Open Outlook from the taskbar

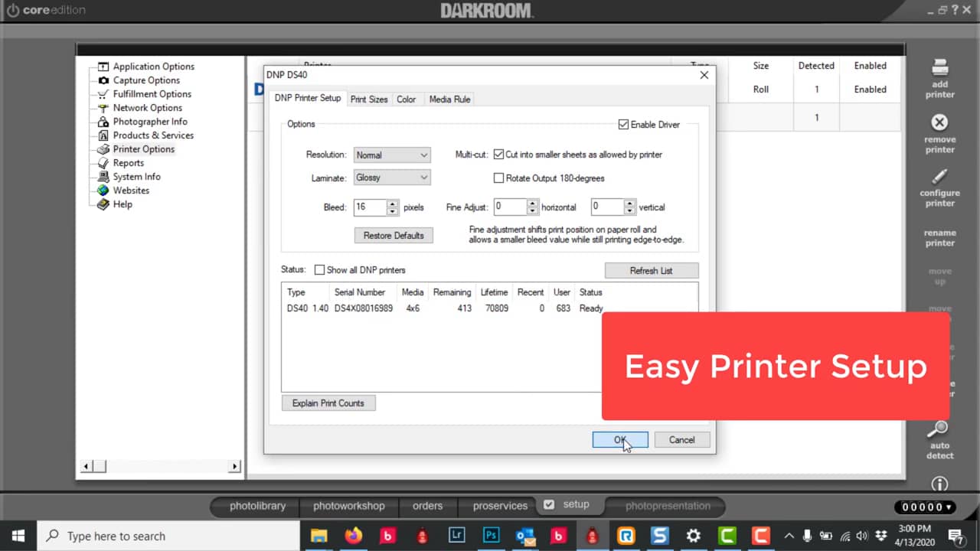pyautogui.click(x=525, y=536)
